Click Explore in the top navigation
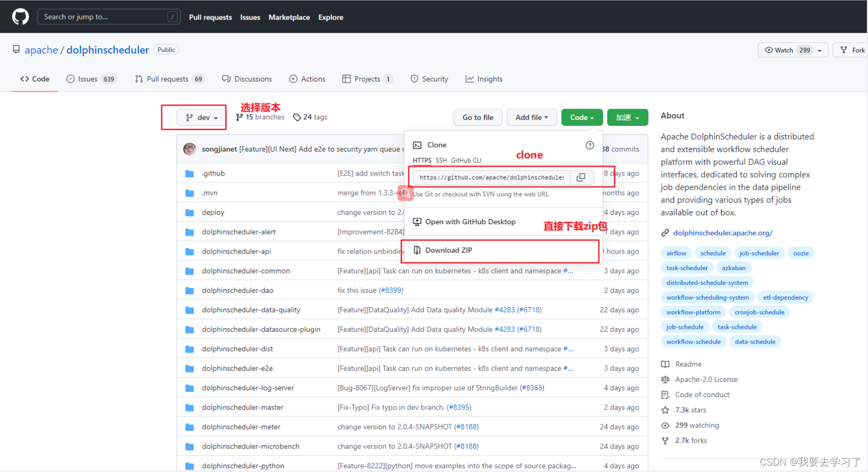 [x=331, y=17]
